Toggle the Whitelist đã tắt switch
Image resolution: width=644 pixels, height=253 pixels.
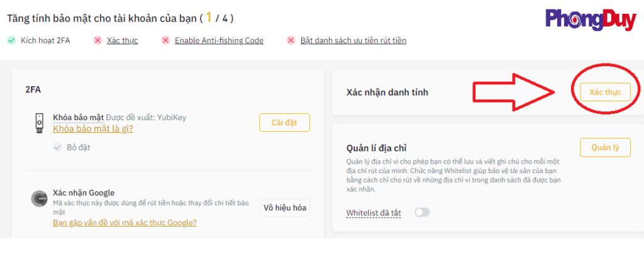pos(422,213)
